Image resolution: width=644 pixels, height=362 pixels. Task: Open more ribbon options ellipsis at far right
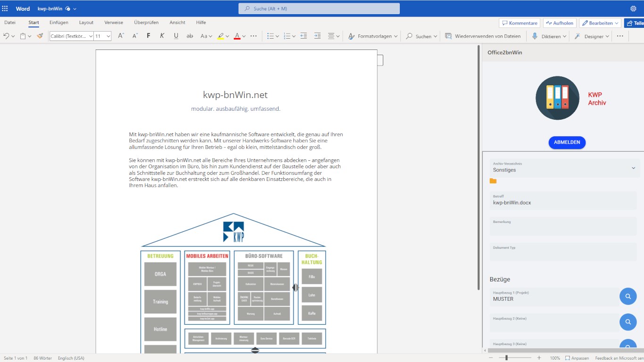tap(620, 36)
